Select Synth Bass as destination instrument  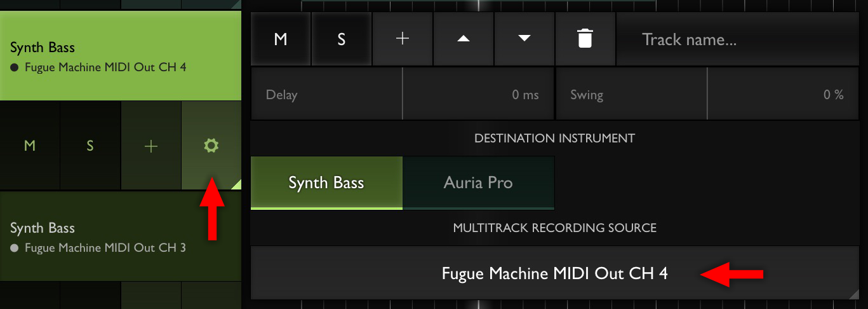pos(326,183)
